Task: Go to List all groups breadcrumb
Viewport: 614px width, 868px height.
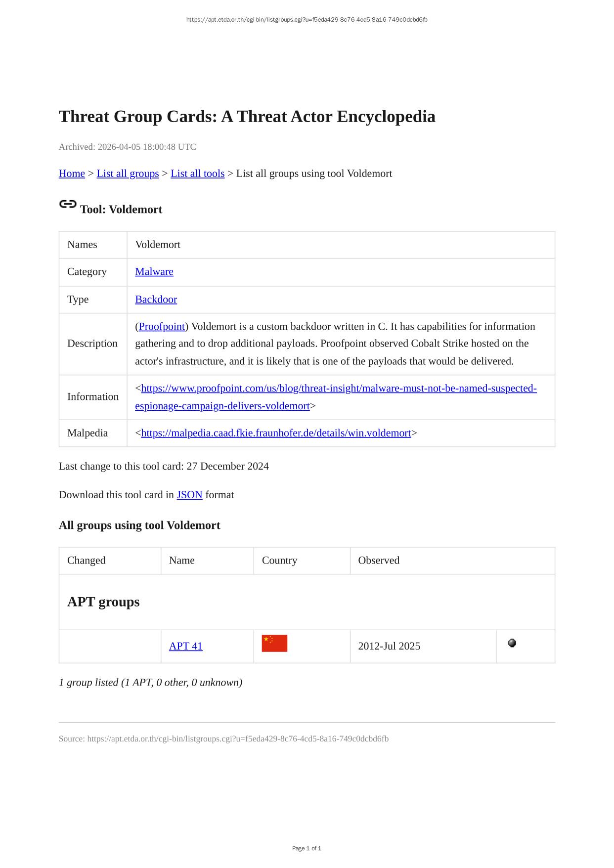Action: point(128,174)
